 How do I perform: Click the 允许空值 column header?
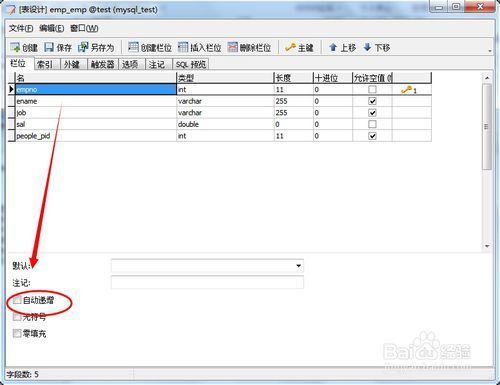372,78
